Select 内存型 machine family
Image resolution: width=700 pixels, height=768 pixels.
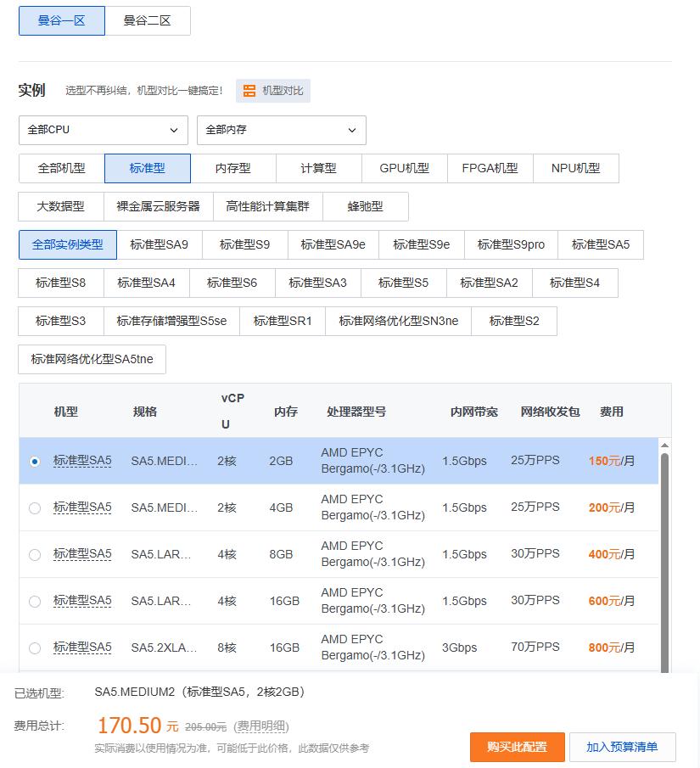click(x=233, y=168)
